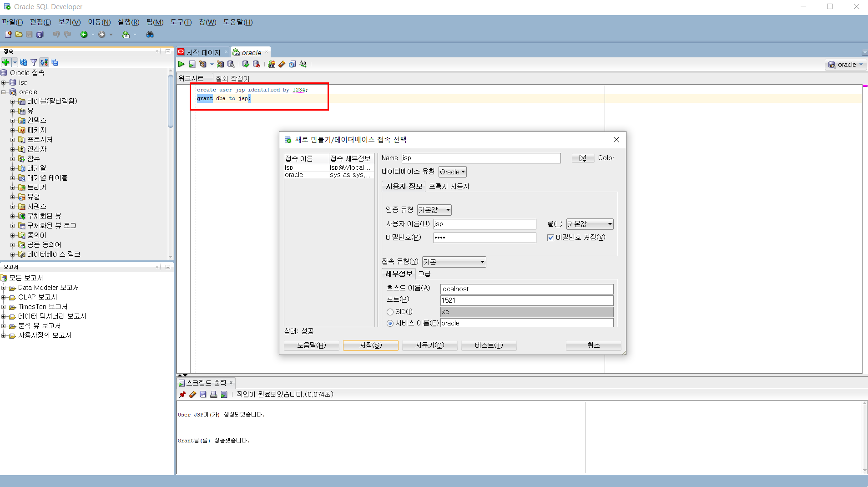Open unshared SQL worksheet icon
Screen dimensions: 868x487
coord(272,64)
